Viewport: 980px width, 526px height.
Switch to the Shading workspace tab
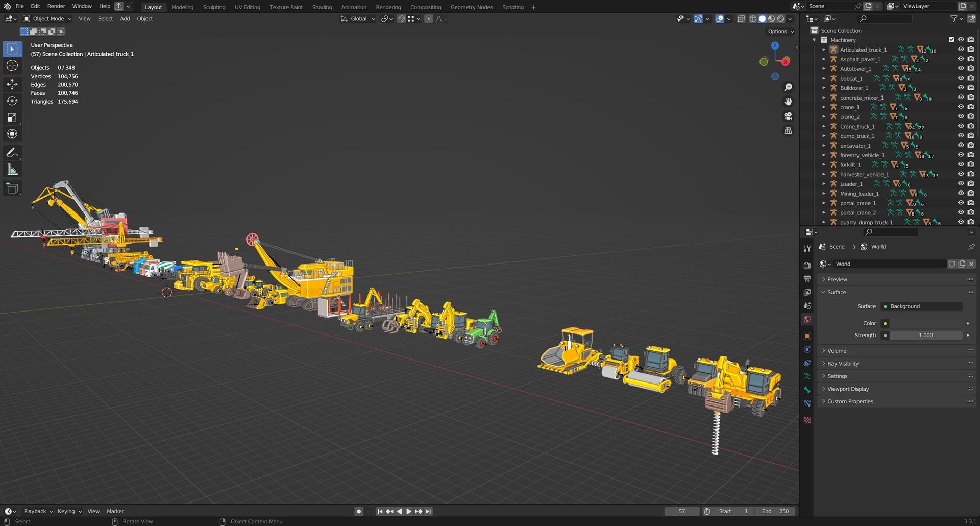coord(322,7)
